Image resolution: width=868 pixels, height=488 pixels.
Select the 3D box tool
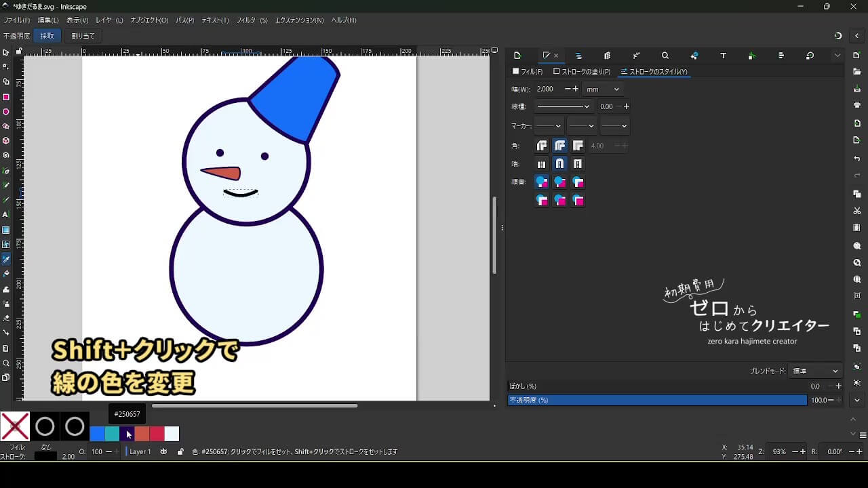6,141
